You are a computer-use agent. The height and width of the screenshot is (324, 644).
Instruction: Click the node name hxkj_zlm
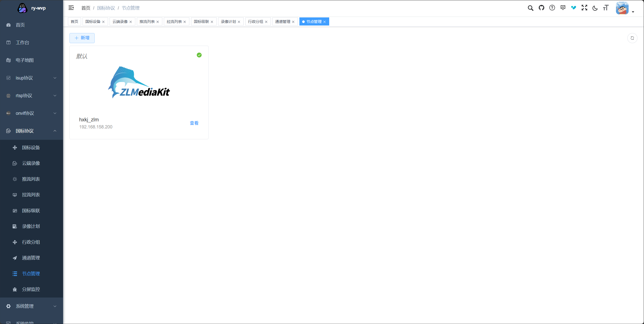point(89,120)
